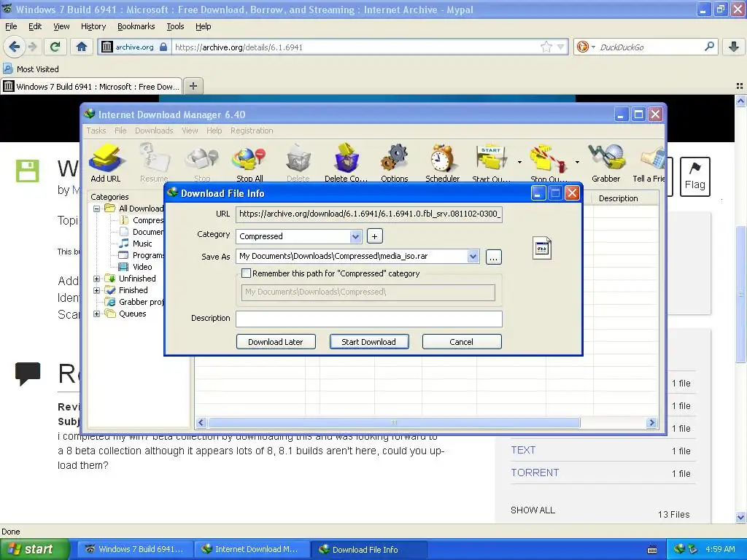Click the IDM horizontal scrollbar thumb
747x560 pixels.
394,422
